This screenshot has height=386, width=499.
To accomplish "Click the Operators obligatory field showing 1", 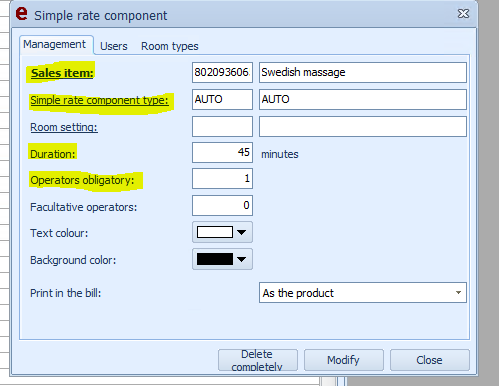I will click(x=222, y=178).
